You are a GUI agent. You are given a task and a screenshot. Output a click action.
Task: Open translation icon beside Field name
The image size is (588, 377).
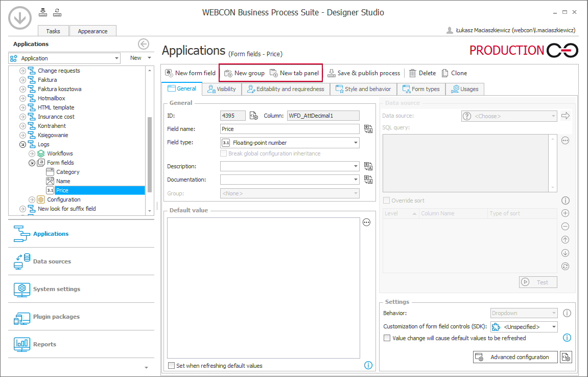click(368, 129)
